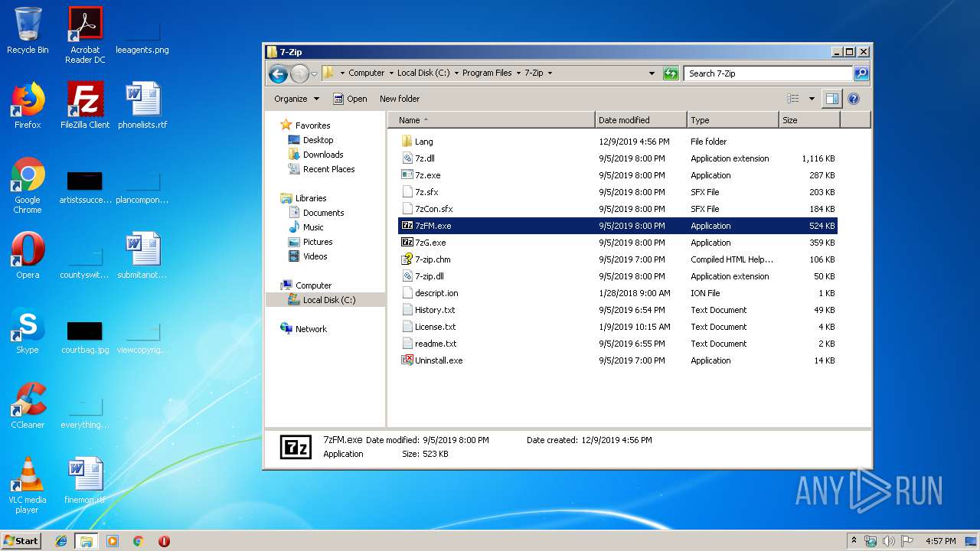Click the Chrome icon in the taskbar

tap(138, 541)
